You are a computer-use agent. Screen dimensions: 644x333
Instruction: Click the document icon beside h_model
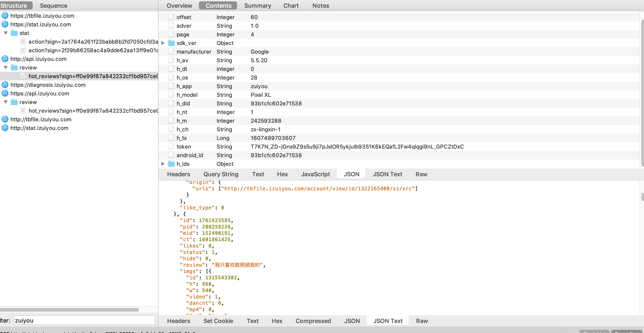pos(171,95)
